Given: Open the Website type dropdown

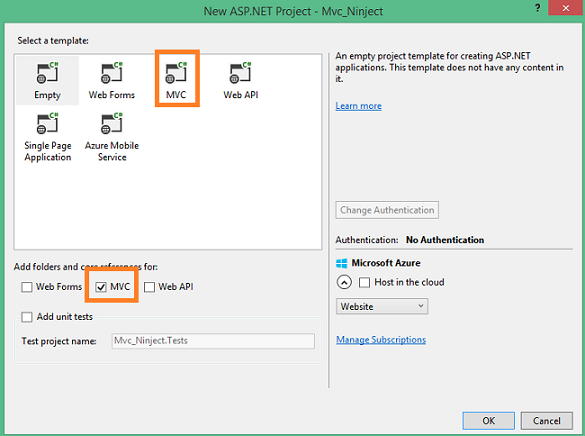Looking at the screenshot, I should click(382, 306).
